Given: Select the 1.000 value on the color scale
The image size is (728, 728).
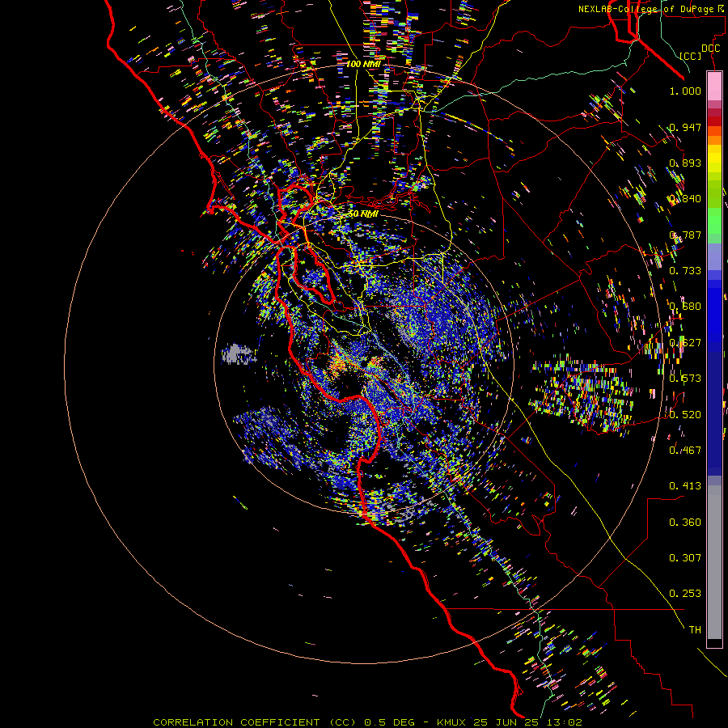Looking at the screenshot, I should pos(685,91).
